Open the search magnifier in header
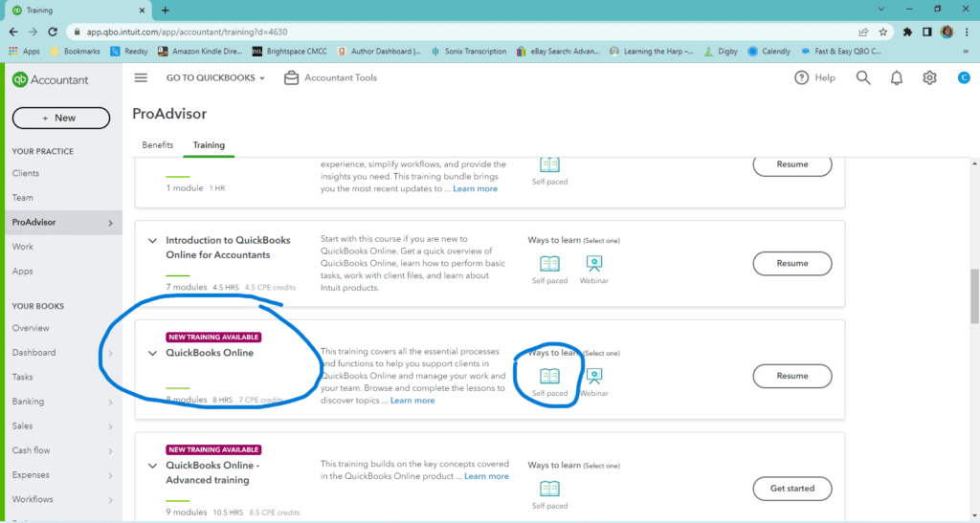The width and height of the screenshot is (980, 523). (863, 78)
